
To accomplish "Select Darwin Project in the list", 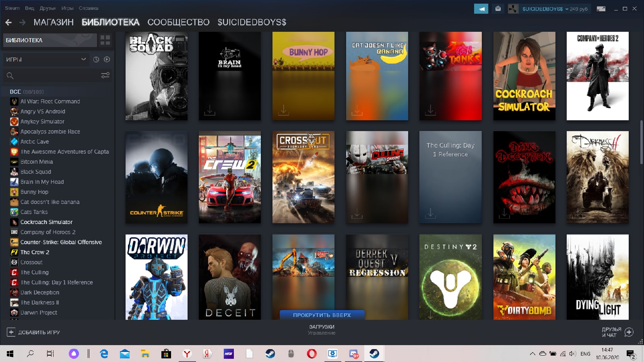I will (x=39, y=313).
